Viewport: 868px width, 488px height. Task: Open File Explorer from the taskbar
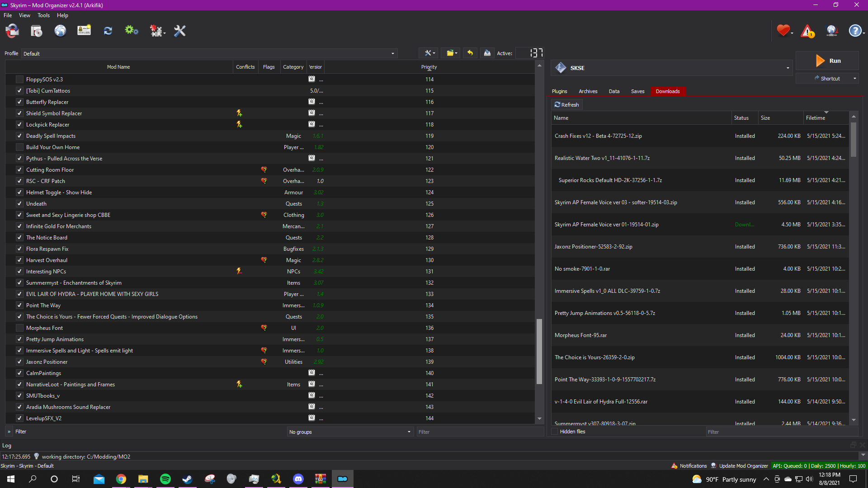[x=143, y=479]
